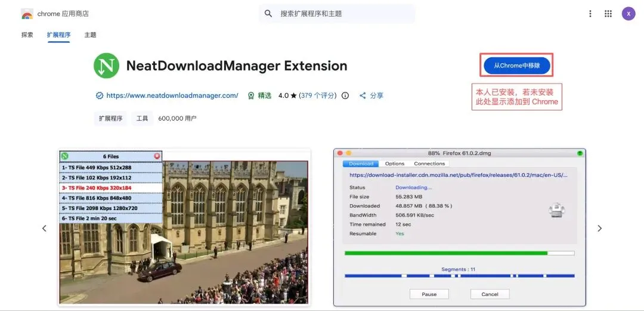Click the red window dot of Firefox dialog
Image resolution: width=644 pixels, height=311 pixels.
coord(340,153)
